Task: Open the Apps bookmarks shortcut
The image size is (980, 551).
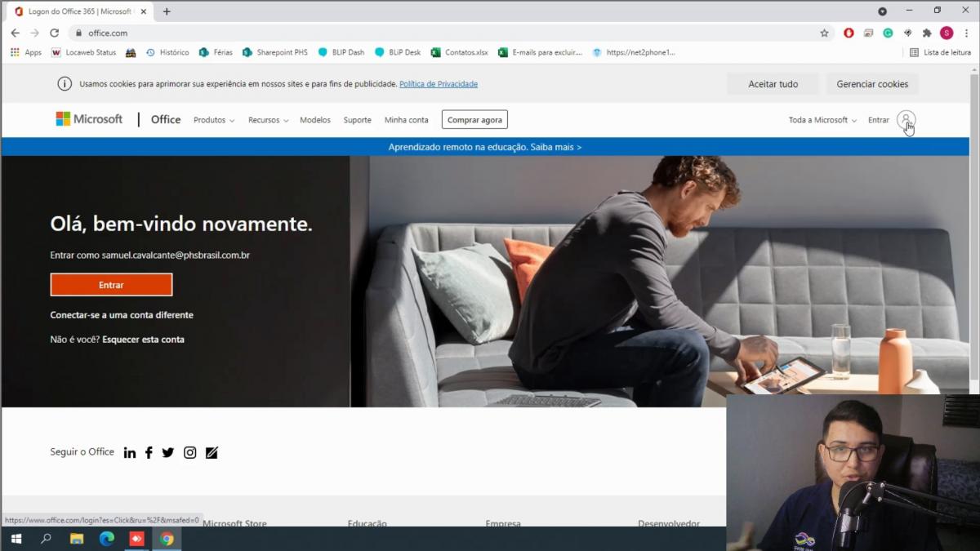Action: point(26,52)
